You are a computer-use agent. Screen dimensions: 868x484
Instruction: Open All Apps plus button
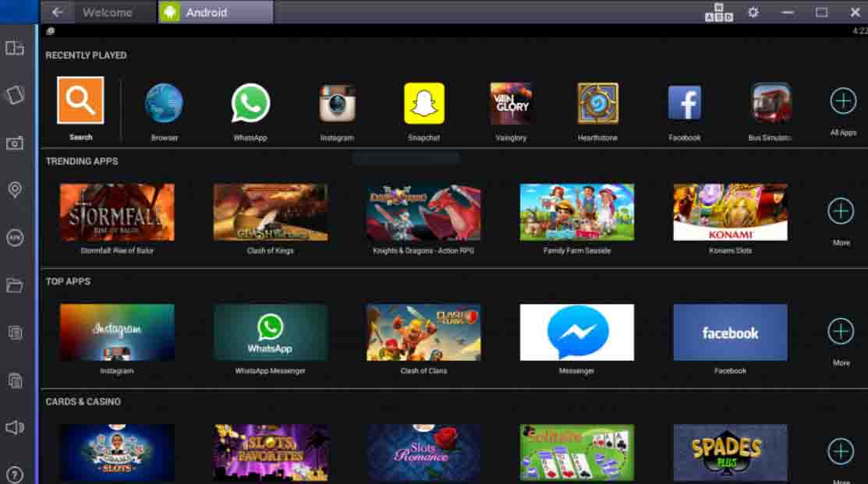843,101
